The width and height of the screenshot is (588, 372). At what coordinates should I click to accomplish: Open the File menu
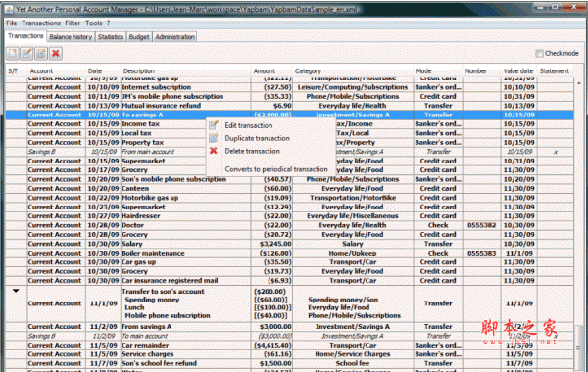click(x=12, y=23)
